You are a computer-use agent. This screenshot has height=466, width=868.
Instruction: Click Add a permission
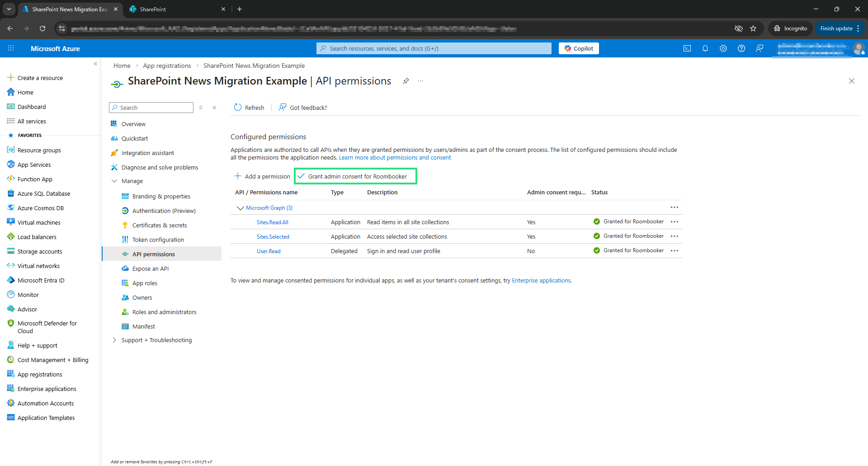(262, 176)
